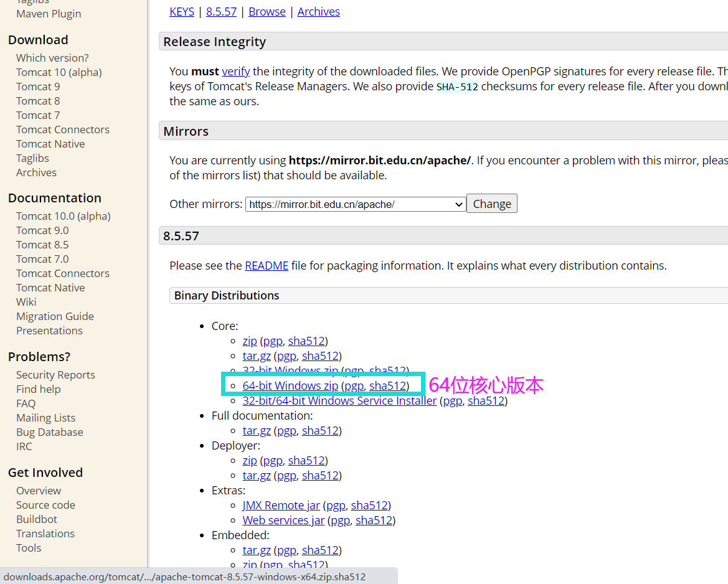728x584 pixels.
Task: Download the 64-bit Windows zip
Action: pyautogui.click(x=290, y=386)
